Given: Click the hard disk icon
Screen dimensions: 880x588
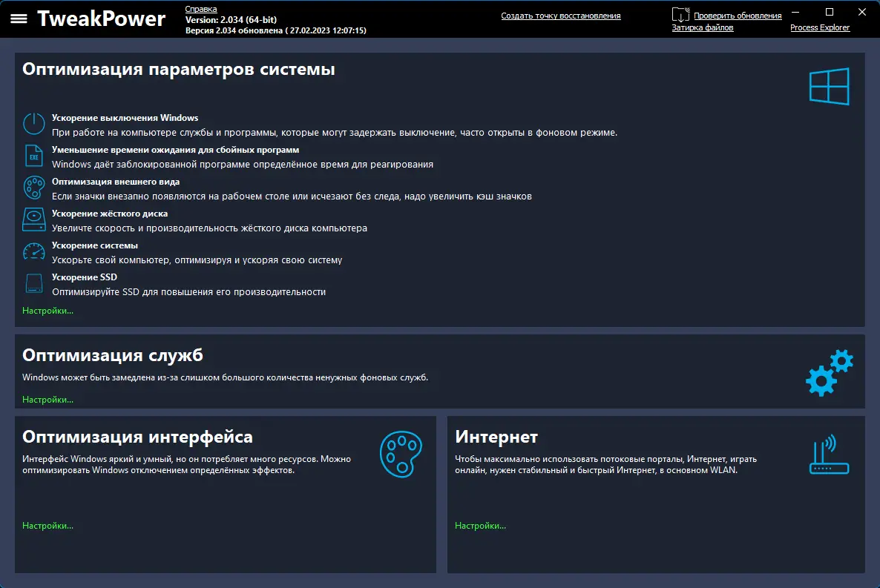Looking at the screenshot, I should 33,219.
